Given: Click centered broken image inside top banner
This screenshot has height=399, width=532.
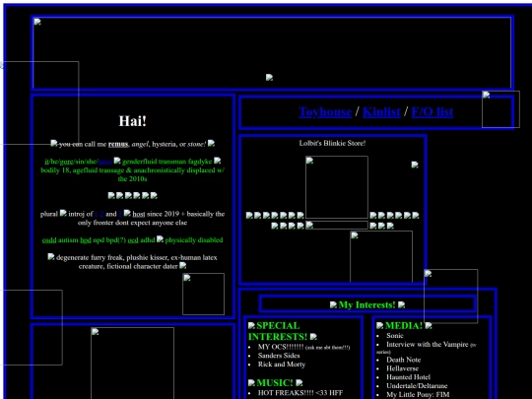Looking at the screenshot, I should coord(269,78).
